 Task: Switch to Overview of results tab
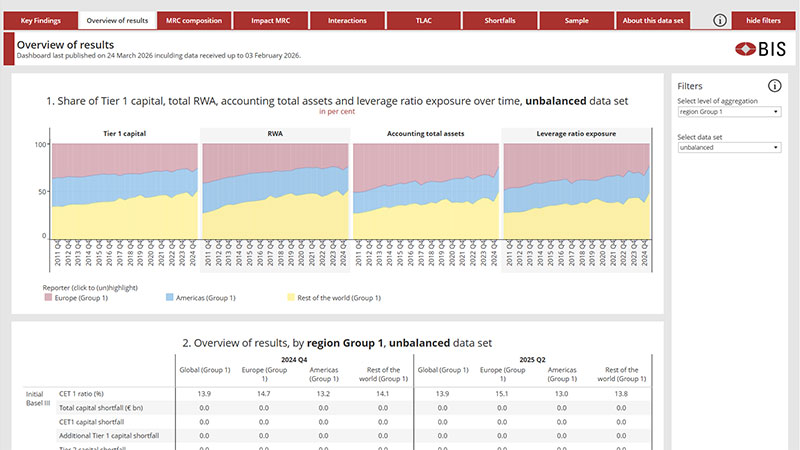(117, 20)
